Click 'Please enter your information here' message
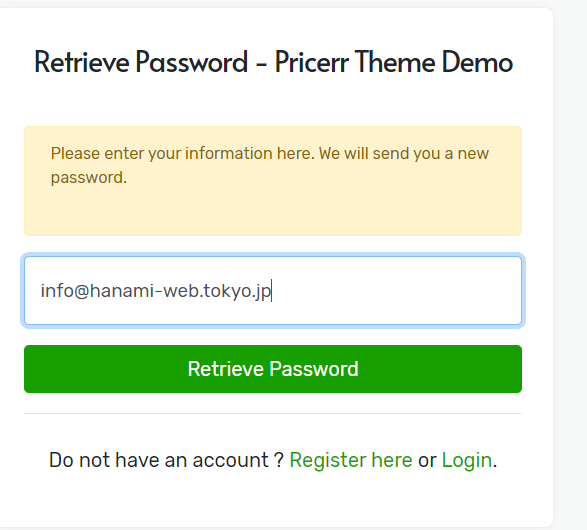The height and width of the screenshot is (530, 587). 183,153
